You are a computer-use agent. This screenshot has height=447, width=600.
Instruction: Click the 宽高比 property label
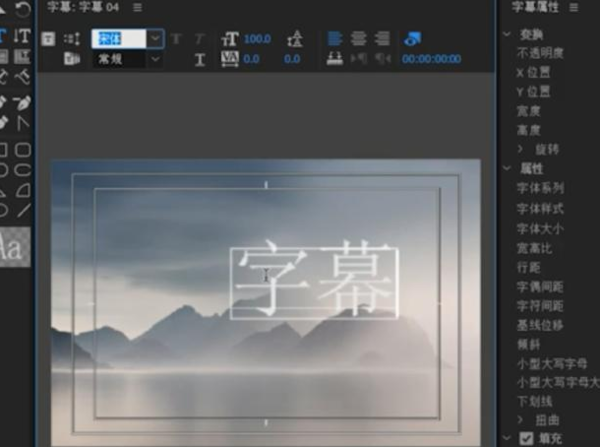(x=534, y=248)
